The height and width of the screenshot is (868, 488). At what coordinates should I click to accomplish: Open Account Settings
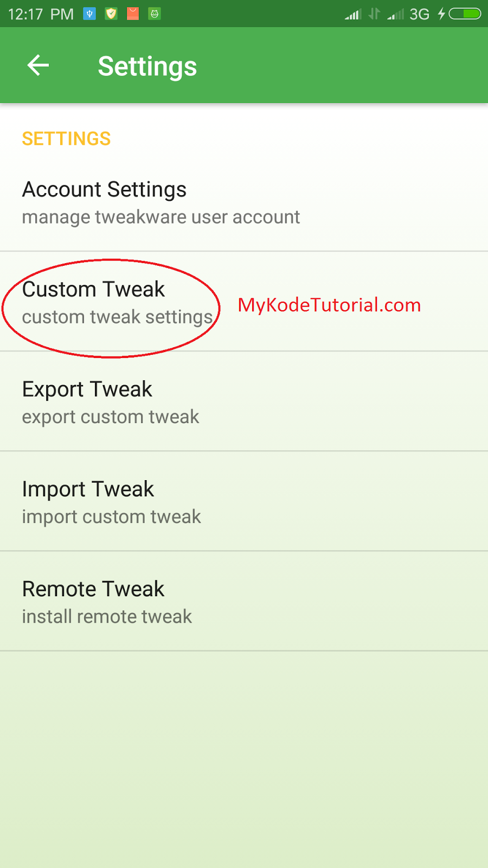[x=244, y=202]
